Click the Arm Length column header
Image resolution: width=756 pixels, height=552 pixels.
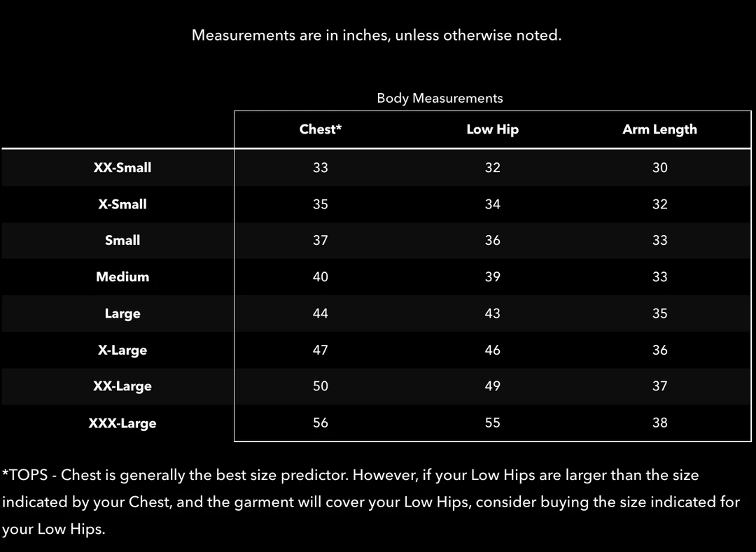tap(659, 129)
